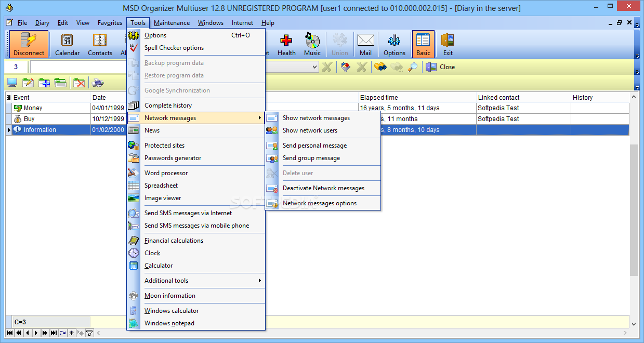Click the Exit door icon
This screenshot has height=343, width=644.
pyautogui.click(x=448, y=44)
